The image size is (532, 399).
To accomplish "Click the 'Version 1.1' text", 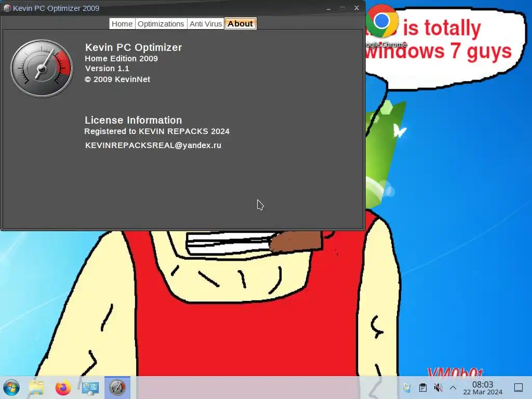I will coord(107,69).
